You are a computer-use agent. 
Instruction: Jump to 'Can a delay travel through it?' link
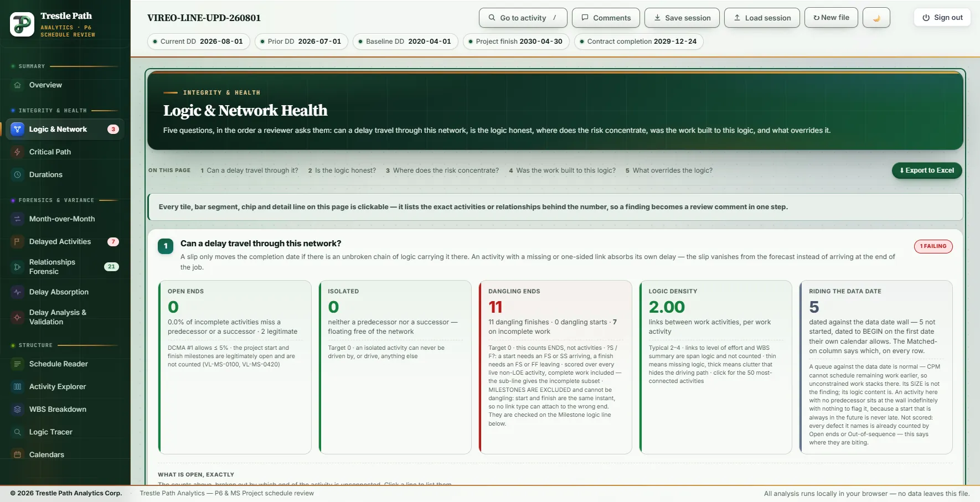click(x=249, y=170)
